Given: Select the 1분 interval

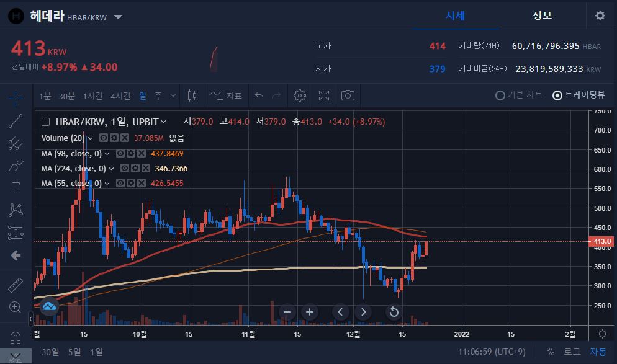Looking at the screenshot, I should (45, 95).
